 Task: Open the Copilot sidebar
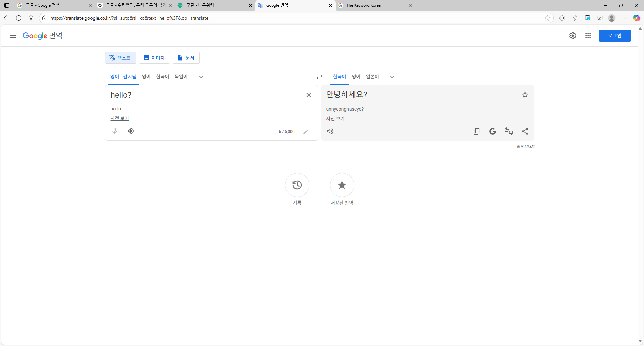coord(636,18)
